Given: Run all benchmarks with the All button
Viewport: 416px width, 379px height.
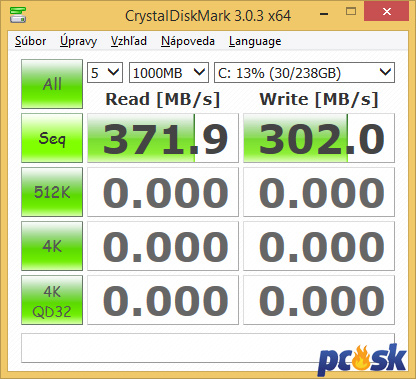Looking at the screenshot, I should (x=52, y=84).
